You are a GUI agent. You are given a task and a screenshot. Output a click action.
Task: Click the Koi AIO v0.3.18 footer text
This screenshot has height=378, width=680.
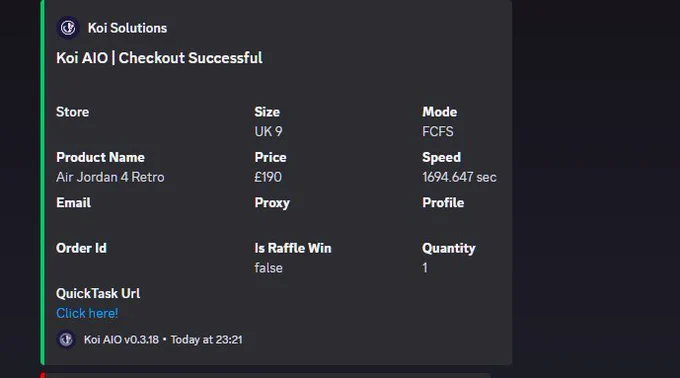point(121,339)
